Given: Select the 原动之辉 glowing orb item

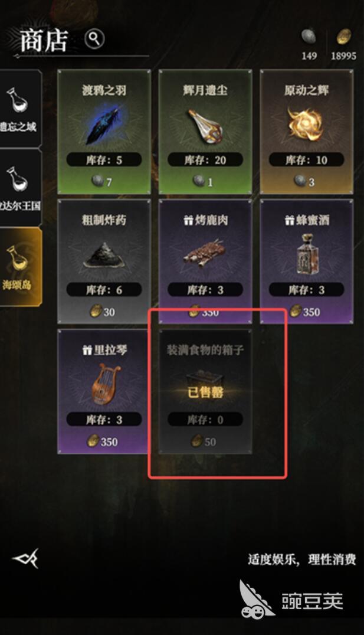Looking at the screenshot, I should (x=306, y=123).
